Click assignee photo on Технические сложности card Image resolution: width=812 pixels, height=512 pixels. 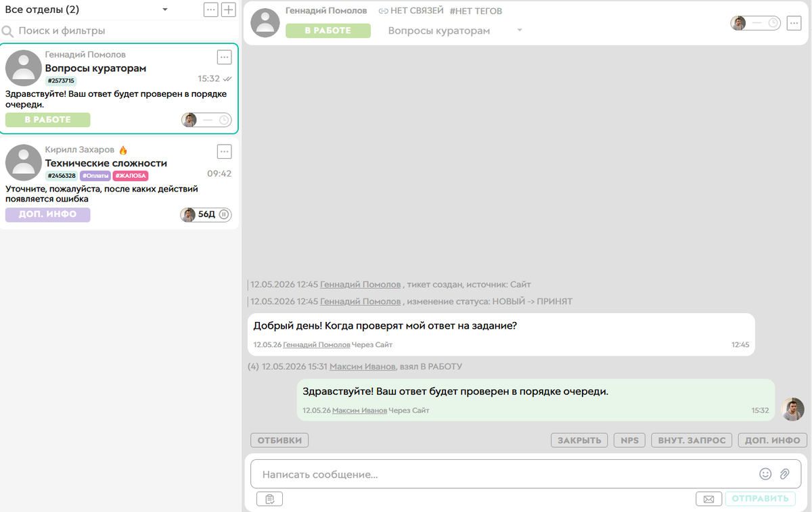coord(188,215)
